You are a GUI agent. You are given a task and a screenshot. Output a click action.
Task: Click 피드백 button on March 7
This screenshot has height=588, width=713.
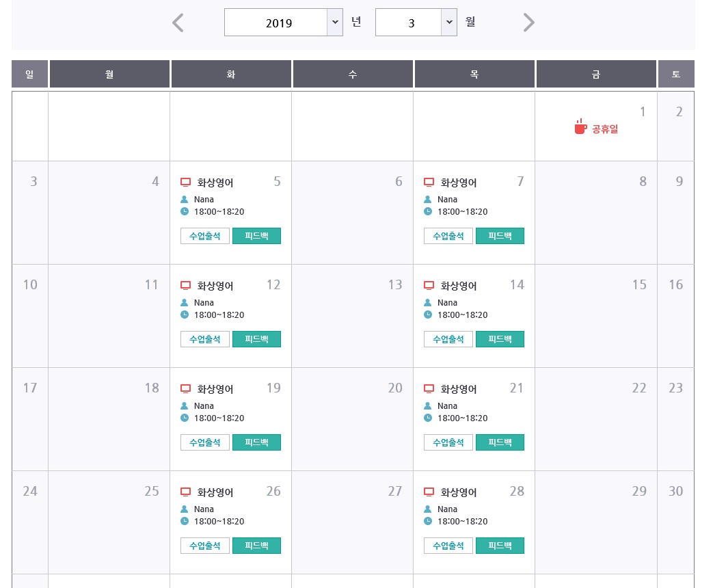click(x=500, y=236)
